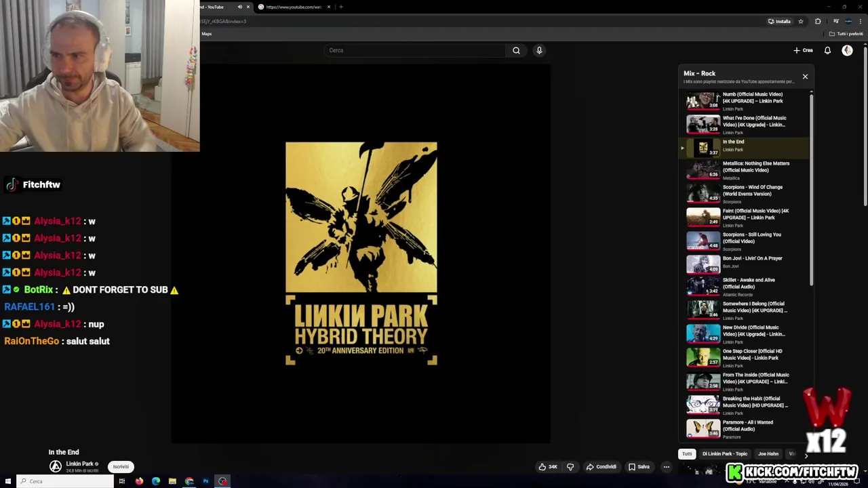This screenshot has width=868, height=488.
Task: Play From The Inside playlist item
Action: pyautogui.click(x=745, y=382)
